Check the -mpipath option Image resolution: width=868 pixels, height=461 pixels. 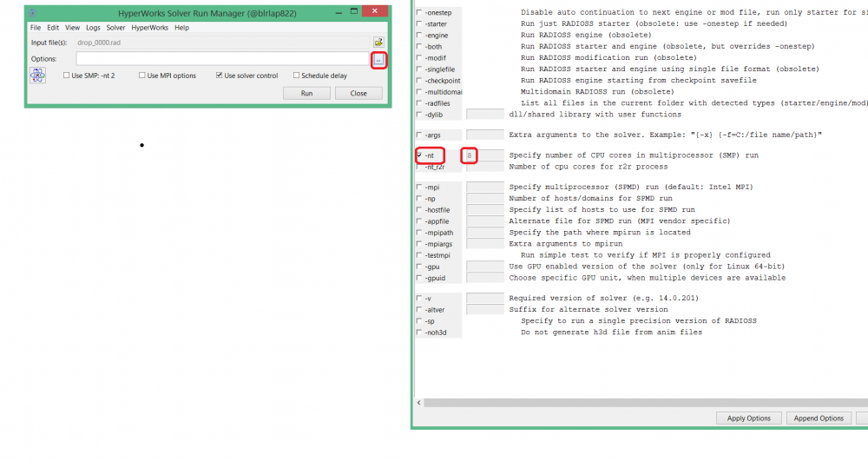[419, 233]
